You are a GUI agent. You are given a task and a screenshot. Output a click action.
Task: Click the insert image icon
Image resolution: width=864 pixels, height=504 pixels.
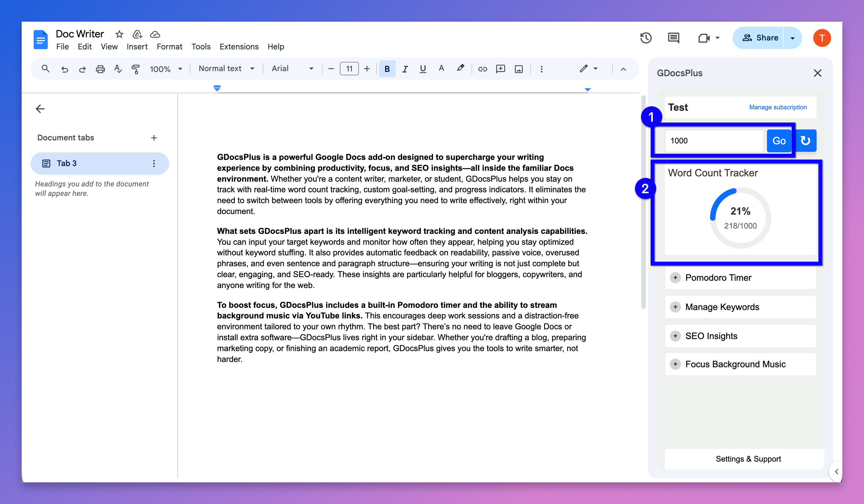(x=519, y=69)
